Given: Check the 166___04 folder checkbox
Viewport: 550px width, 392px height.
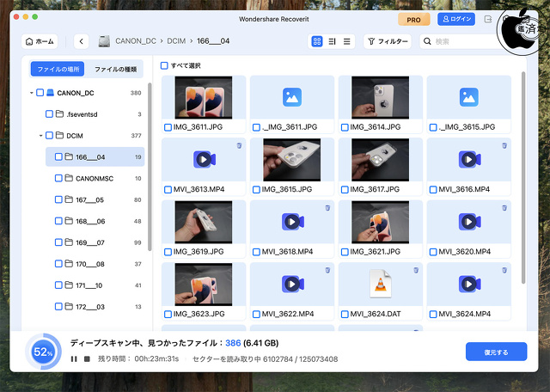Looking at the screenshot, I should (x=58, y=156).
